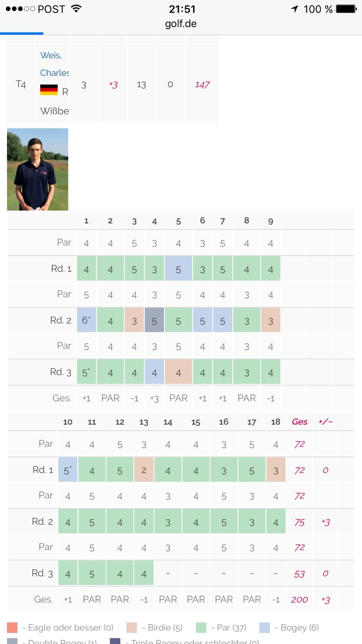Screen dimensions: 362x644
Task: Tap the total score 200 cell
Action: pyautogui.click(x=300, y=599)
